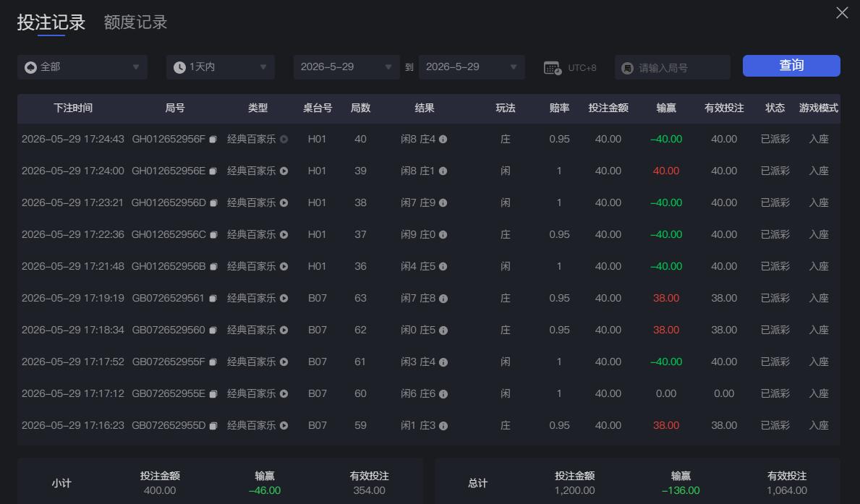
Task: Show result info for 闲7 庄9
Action: point(443,203)
